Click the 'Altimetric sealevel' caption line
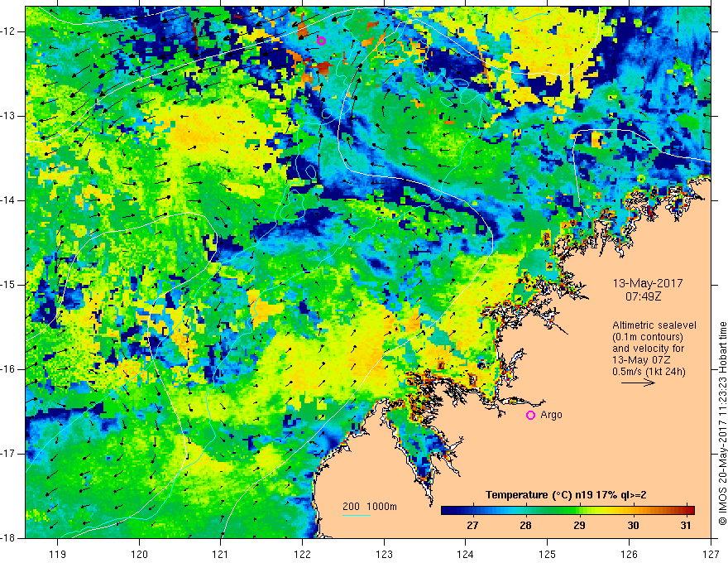This screenshot has width=728, height=563. coord(654,325)
